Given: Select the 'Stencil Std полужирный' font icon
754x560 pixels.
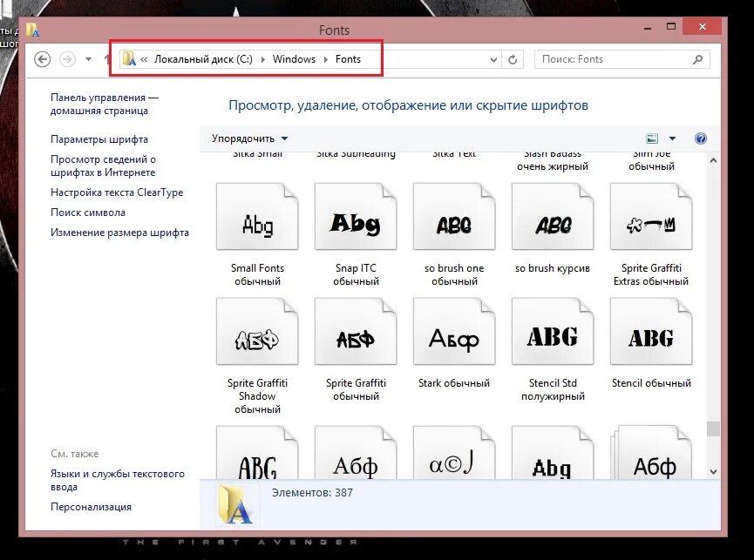Looking at the screenshot, I should pyautogui.click(x=553, y=332).
